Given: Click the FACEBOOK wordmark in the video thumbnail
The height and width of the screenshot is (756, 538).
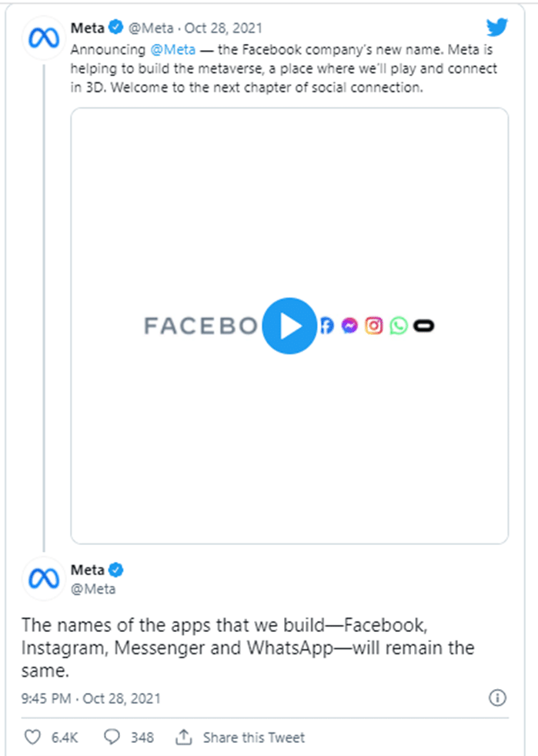Looking at the screenshot, I should [x=200, y=326].
